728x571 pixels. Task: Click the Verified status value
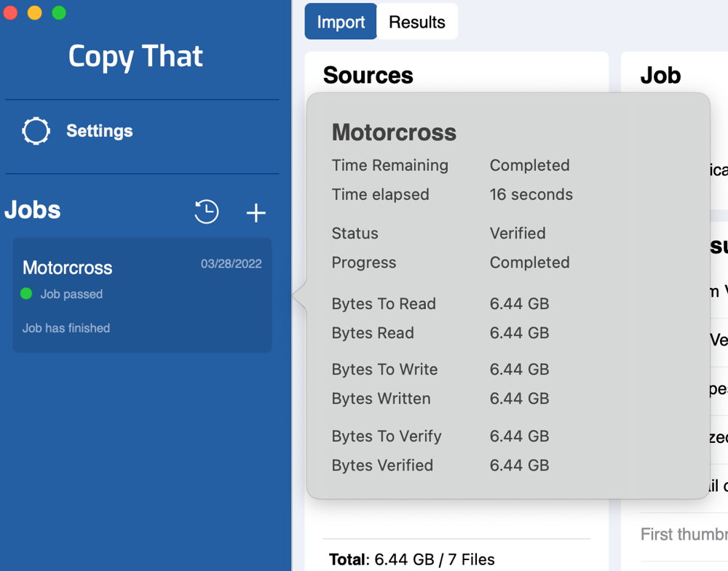518,233
